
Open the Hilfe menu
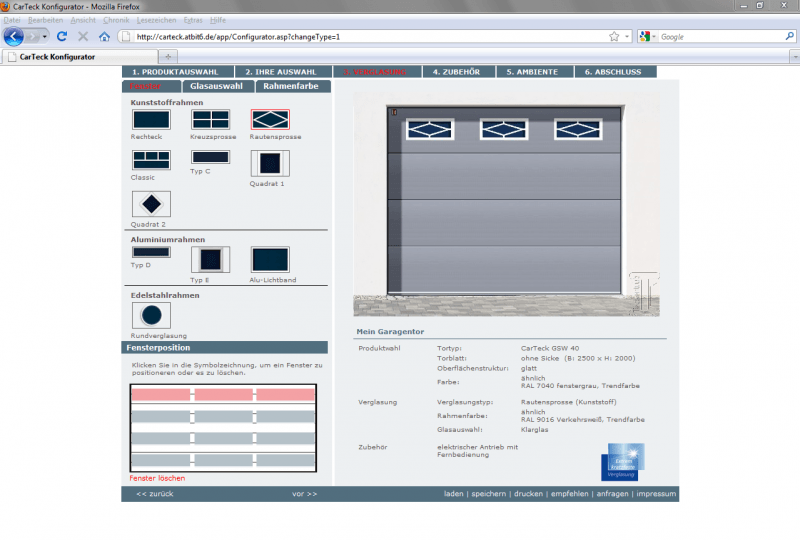coord(218,20)
